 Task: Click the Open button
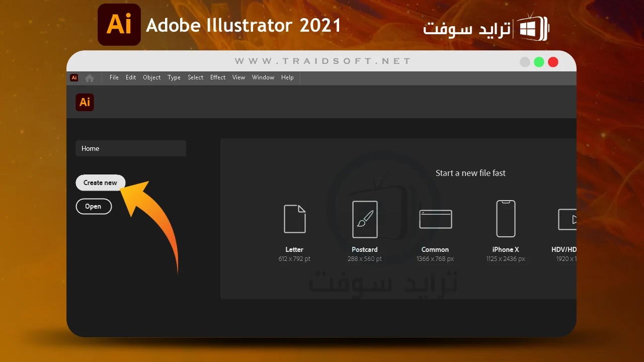coord(94,206)
